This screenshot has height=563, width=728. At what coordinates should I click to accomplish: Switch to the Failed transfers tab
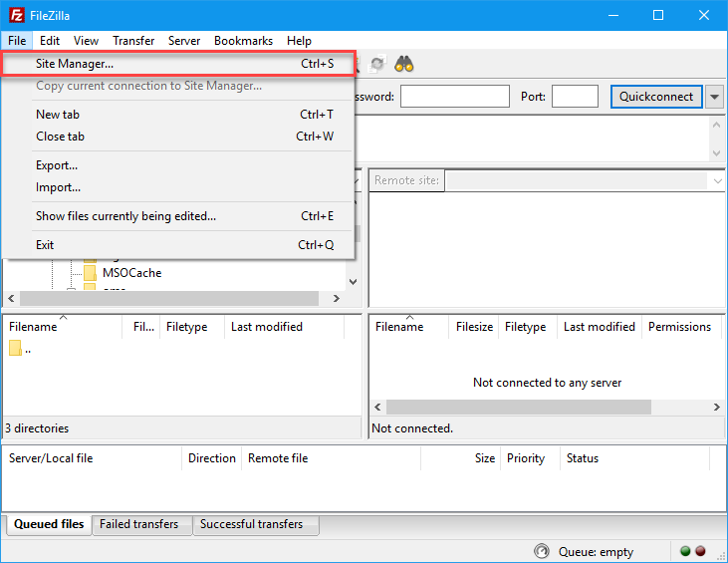point(138,524)
